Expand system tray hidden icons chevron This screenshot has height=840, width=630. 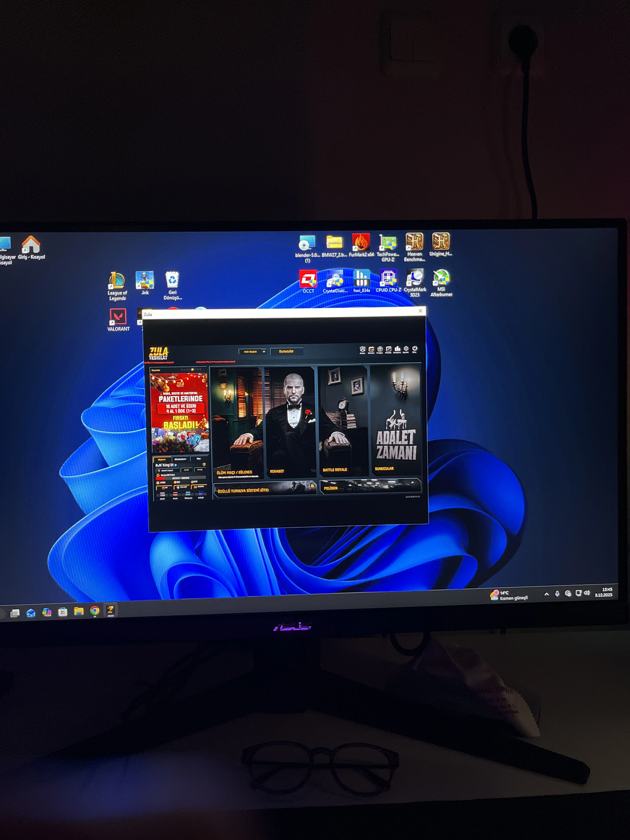tap(546, 594)
